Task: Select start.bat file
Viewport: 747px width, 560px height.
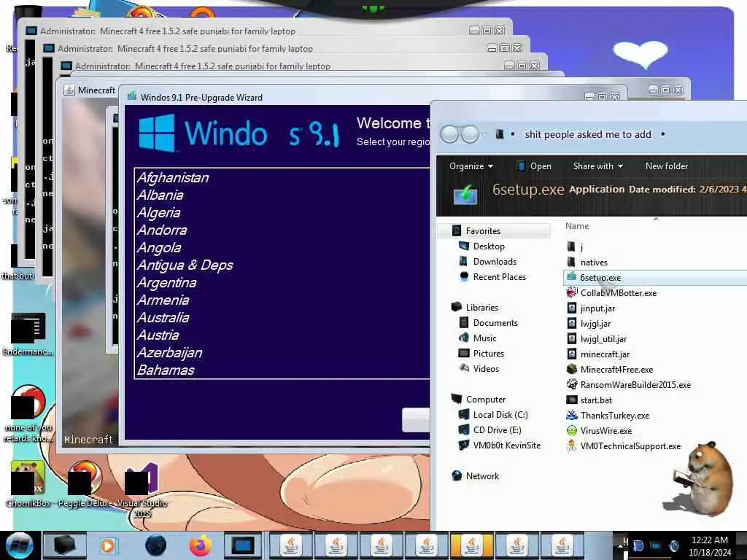Action: (x=596, y=400)
